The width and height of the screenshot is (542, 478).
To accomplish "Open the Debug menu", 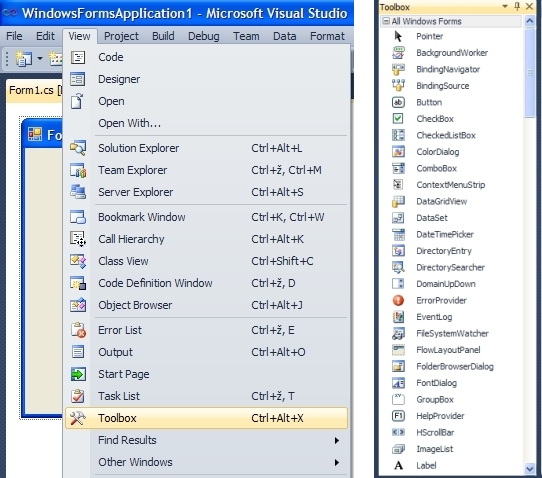I will (204, 36).
